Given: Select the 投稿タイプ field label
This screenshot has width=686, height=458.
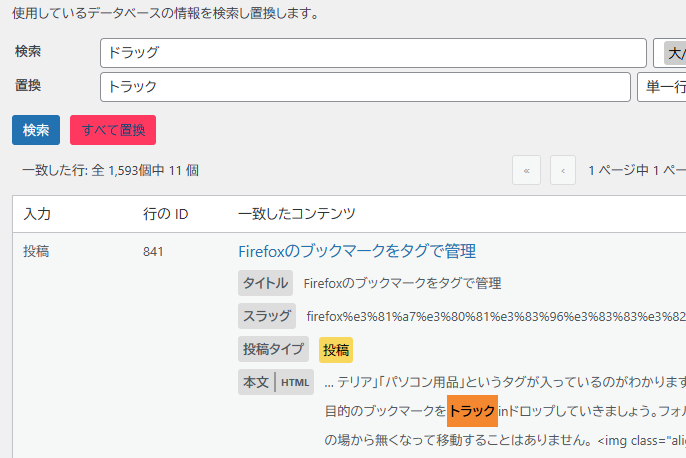Looking at the screenshot, I should pyautogui.click(x=273, y=350).
